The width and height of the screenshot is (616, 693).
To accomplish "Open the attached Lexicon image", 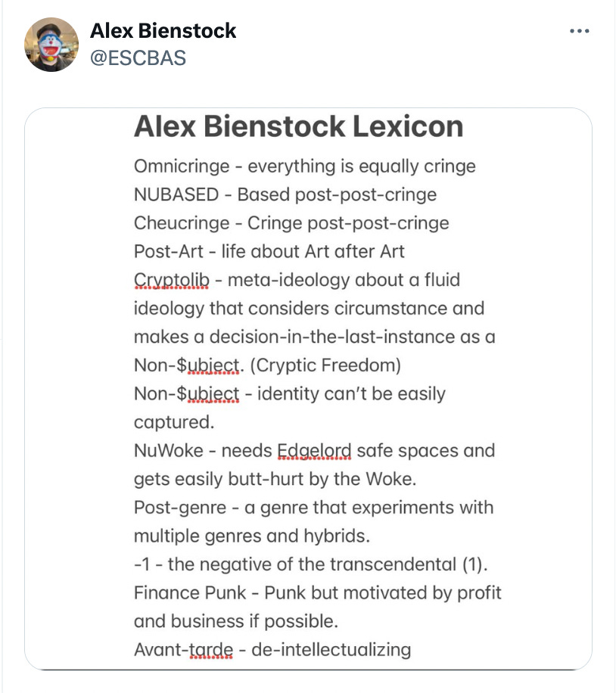I will click(308, 389).
